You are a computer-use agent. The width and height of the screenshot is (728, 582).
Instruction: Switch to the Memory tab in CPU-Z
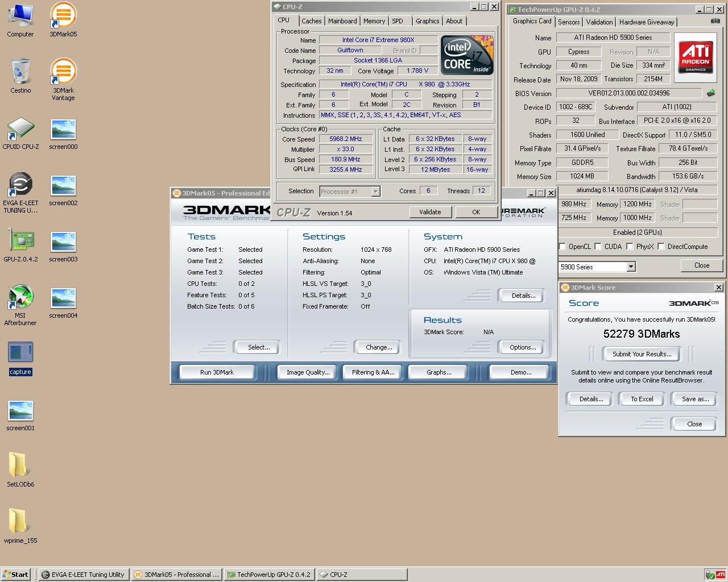(x=374, y=21)
